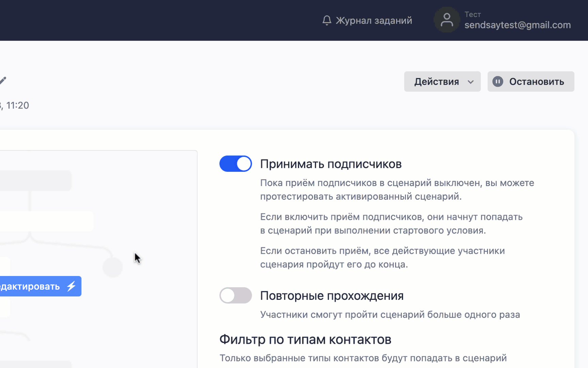Image resolution: width=588 pixels, height=368 pixels.
Task: Click the Повторные прохождения label text
Action: (x=332, y=296)
